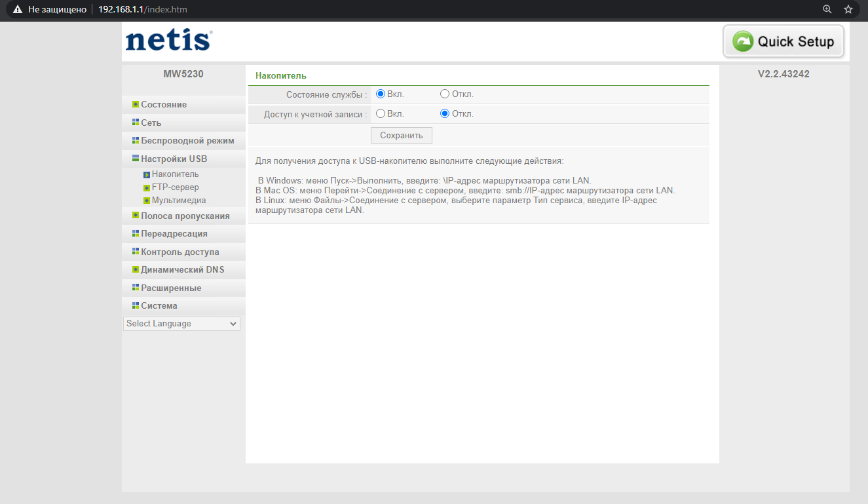Viewport: 868px width, 504px height.
Task: Expand the Беспроводной режим section
Action: click(187, 140)
